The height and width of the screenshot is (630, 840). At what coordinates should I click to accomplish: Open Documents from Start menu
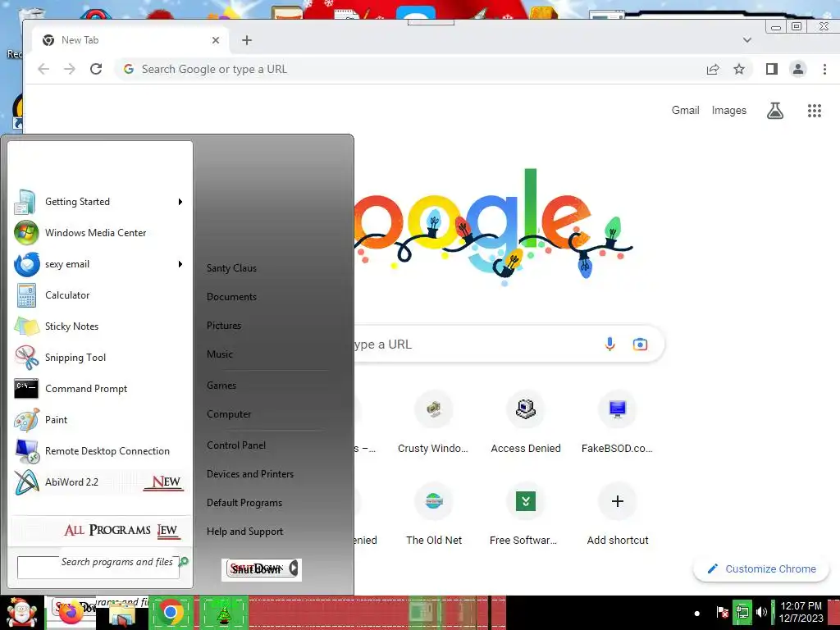tap(231, 297)
